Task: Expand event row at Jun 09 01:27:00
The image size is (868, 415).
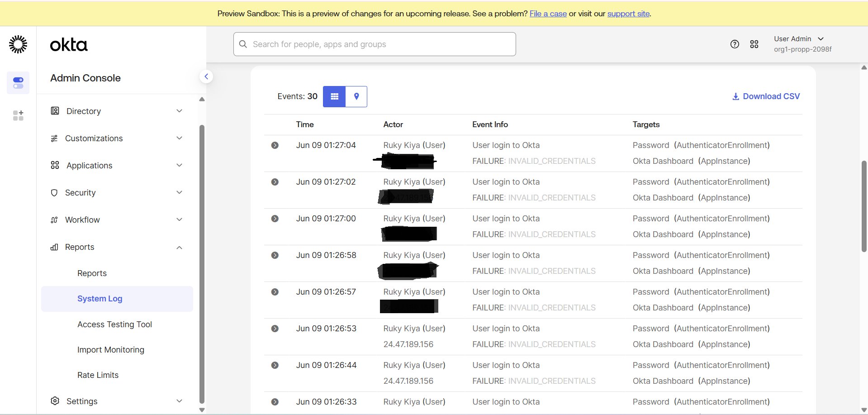Action: click(x=275, y=219)
